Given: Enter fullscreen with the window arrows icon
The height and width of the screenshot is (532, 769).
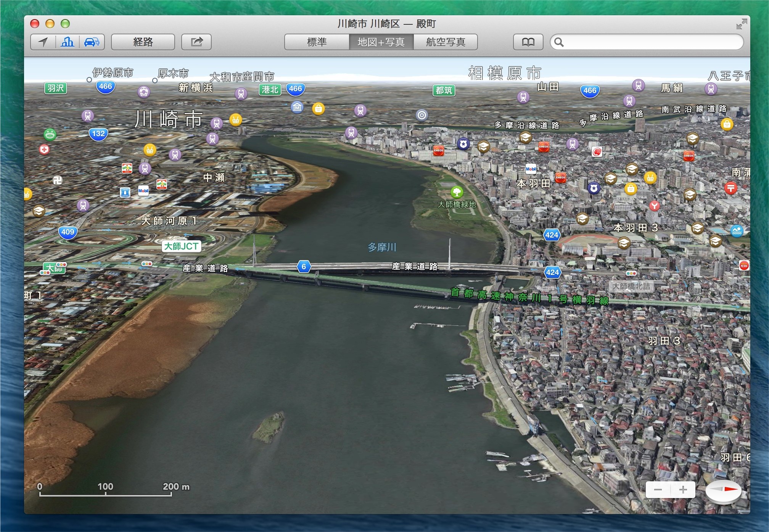Looking at the screenshot, I should (741, 24).
